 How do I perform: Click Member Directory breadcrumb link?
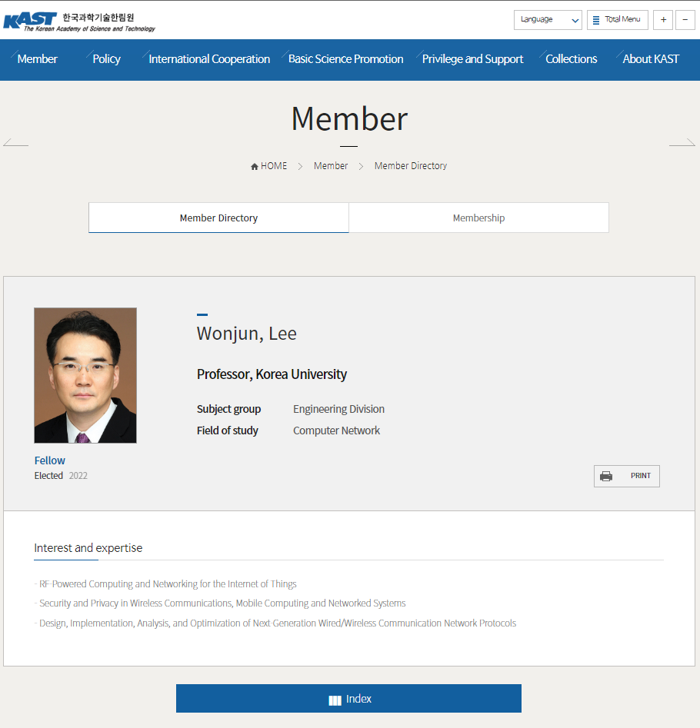pyautogui.click(x=410, y=166)
